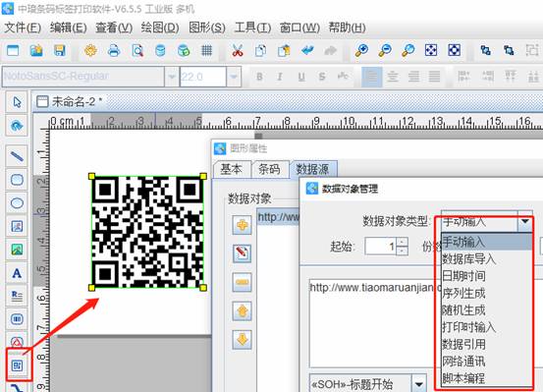The image size is (543, 392).
Task: Undo with the blue arrow icon
Action: [307, 51]
